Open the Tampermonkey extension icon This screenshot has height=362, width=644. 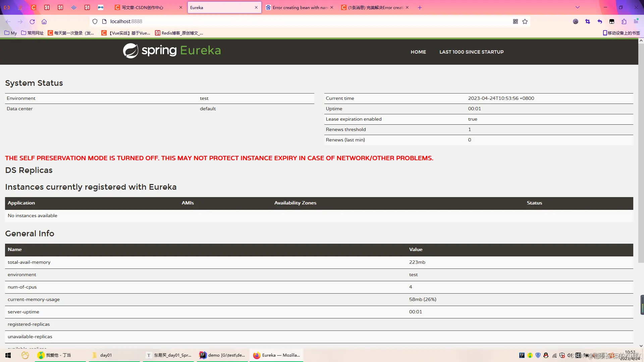pyautogui.click(x=612, y=21)
